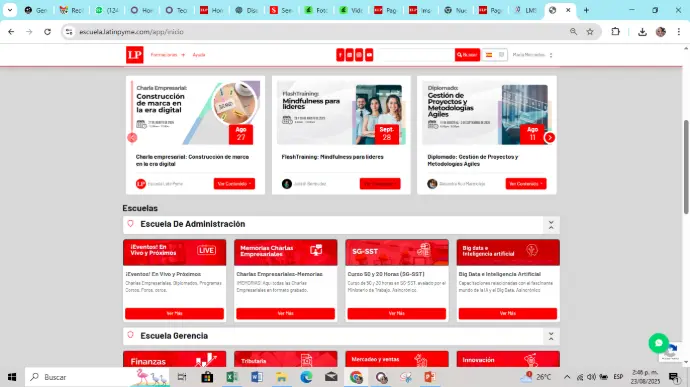Bookmark this page with the star icon

[x=590, y=32]
